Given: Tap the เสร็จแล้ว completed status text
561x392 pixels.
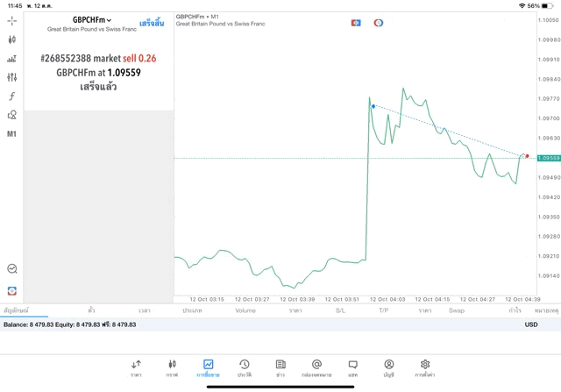Looking at the screenshot, I should [x=98, y=87].
